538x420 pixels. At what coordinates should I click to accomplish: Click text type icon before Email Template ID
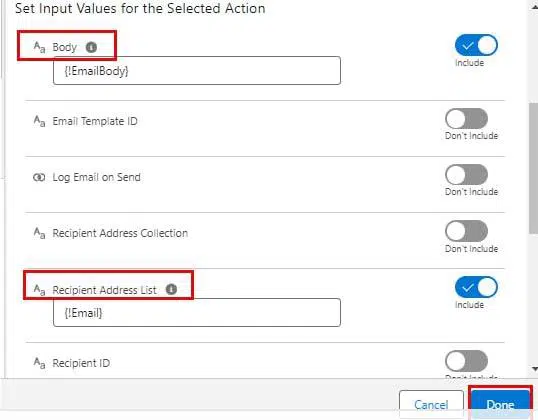pos(39,121)
